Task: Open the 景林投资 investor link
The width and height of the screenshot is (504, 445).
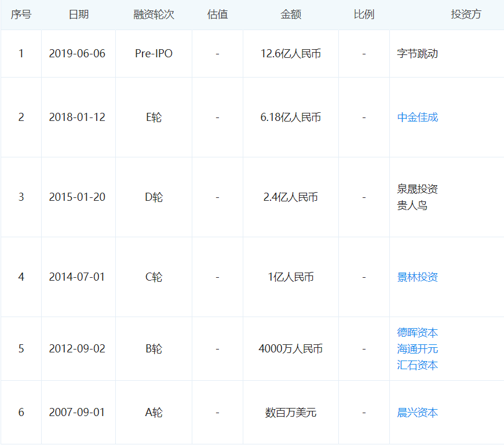Action: click(x=417, y=277)
